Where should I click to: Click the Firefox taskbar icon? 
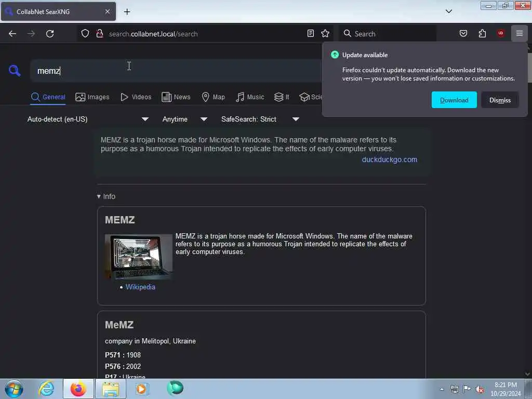(78, 389)
